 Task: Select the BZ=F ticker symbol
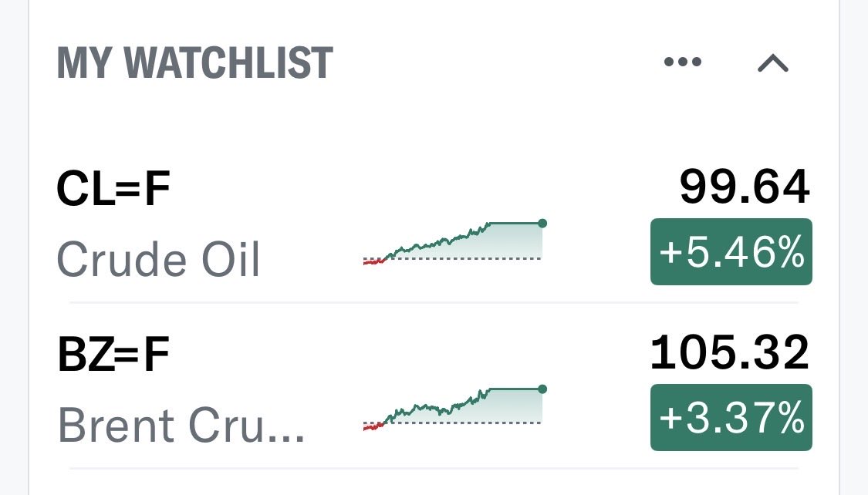(x=114, y=355)
